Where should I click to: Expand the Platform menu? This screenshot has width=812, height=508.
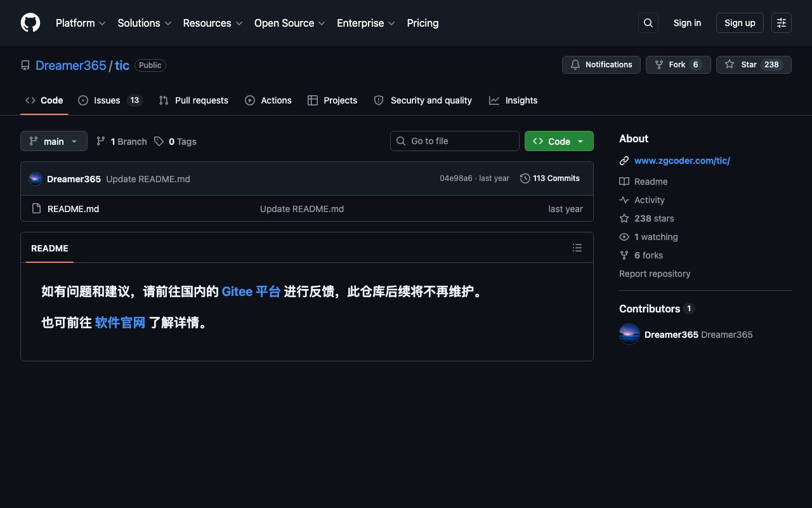[x=81, y=23]
